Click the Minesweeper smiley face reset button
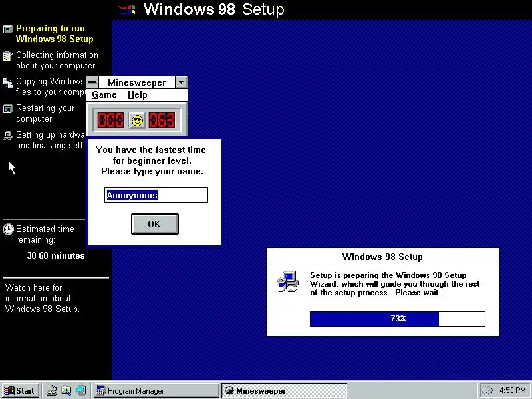532x399 pixels. pos(137,120)
